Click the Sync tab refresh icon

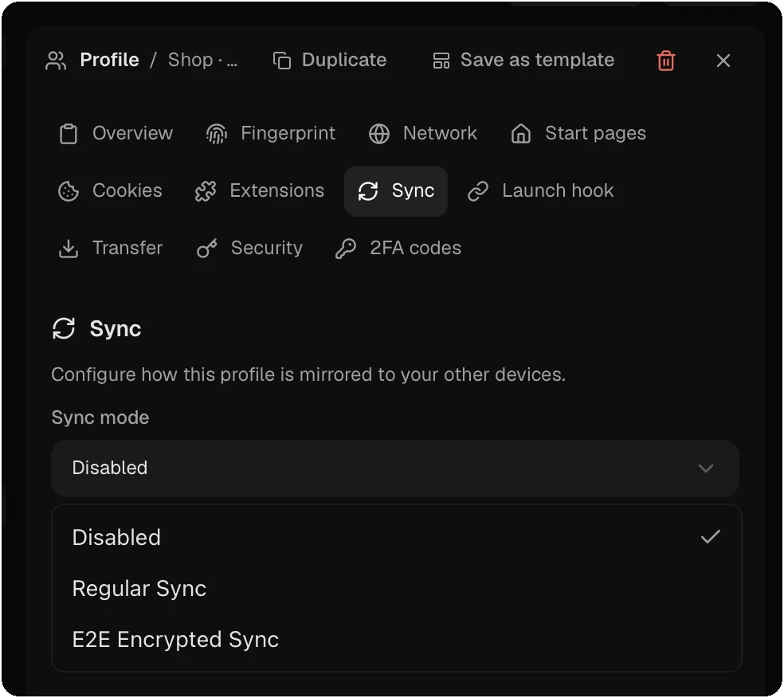tap(368, 191)
